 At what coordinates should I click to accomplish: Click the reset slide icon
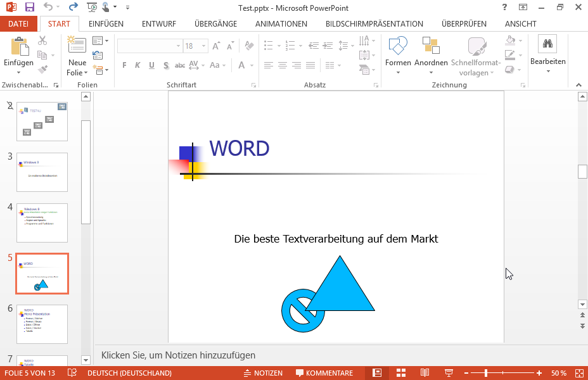[x=98, y=55]
